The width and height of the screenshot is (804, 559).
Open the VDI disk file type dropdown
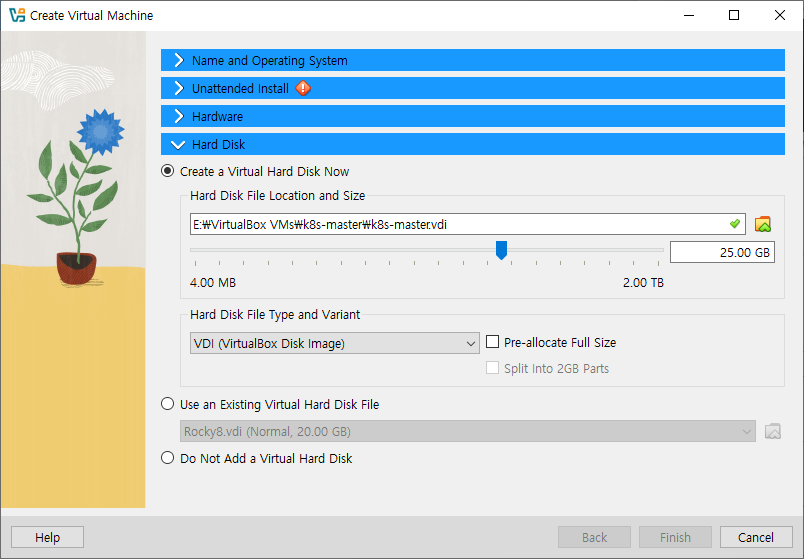point(334,343)
